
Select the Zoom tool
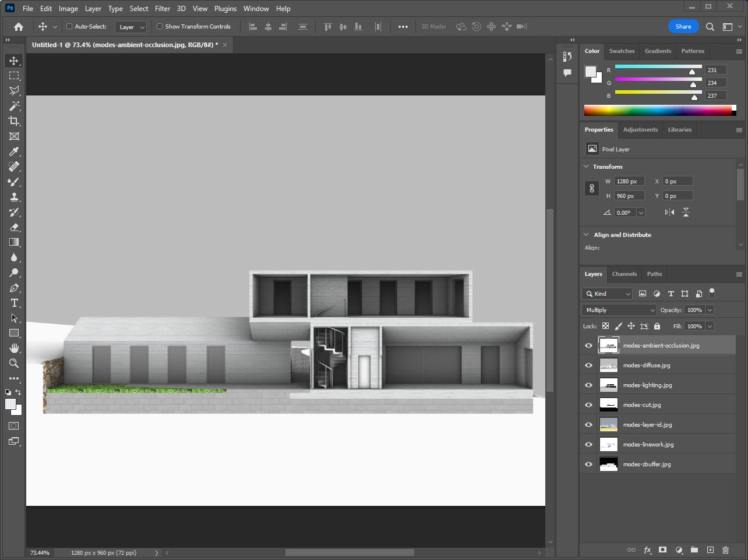[14, 363]
